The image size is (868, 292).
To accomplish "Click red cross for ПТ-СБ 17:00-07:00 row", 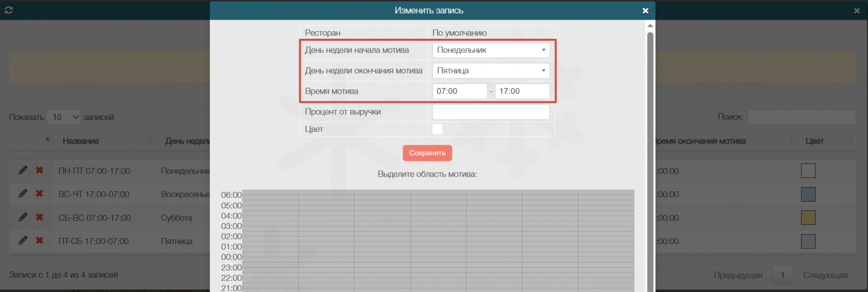I will 39,240.
